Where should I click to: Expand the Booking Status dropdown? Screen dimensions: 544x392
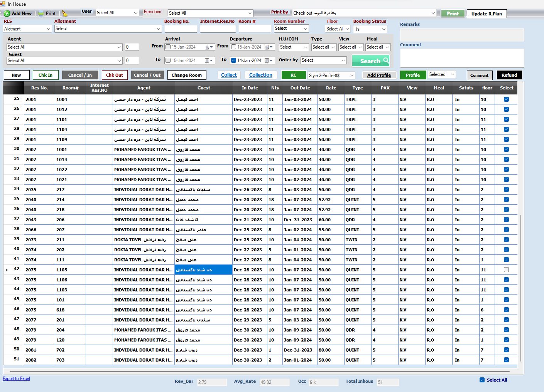(x=370, y=29)
